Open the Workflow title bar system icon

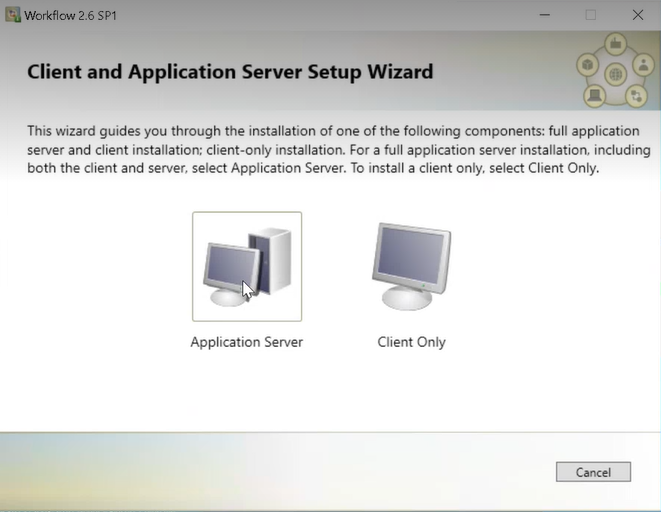point(13,15)
